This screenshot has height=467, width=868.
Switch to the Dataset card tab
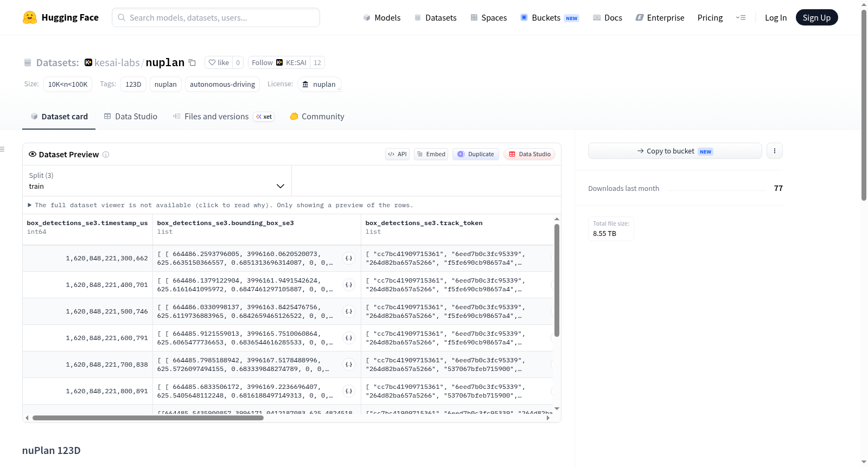[59, 117]
